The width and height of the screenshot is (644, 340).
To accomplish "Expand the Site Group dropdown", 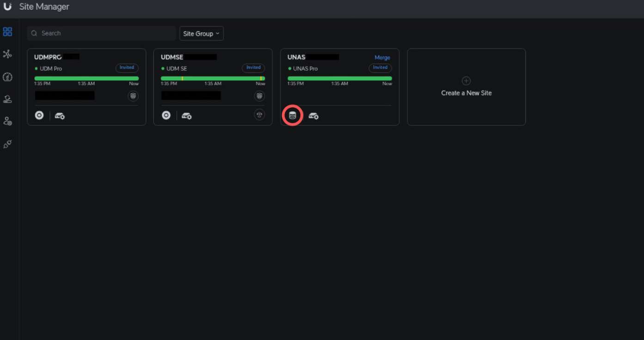I will [x=201, y=33].
